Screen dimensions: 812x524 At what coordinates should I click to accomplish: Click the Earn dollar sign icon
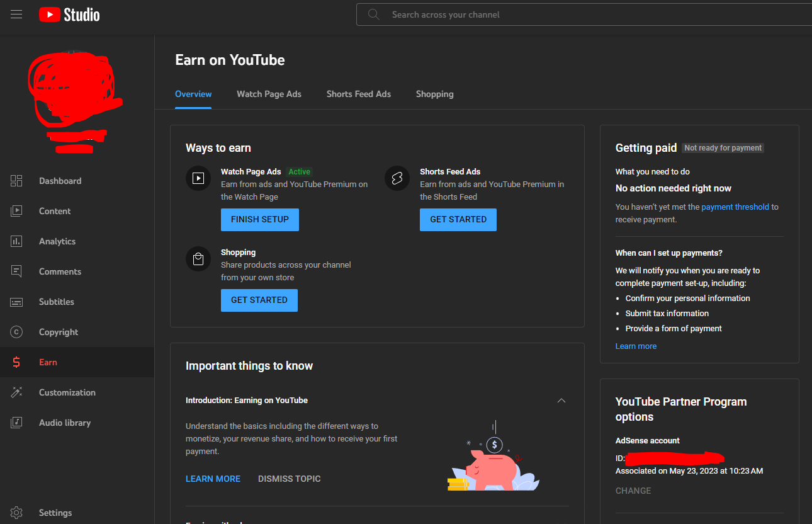pos(16,362)
